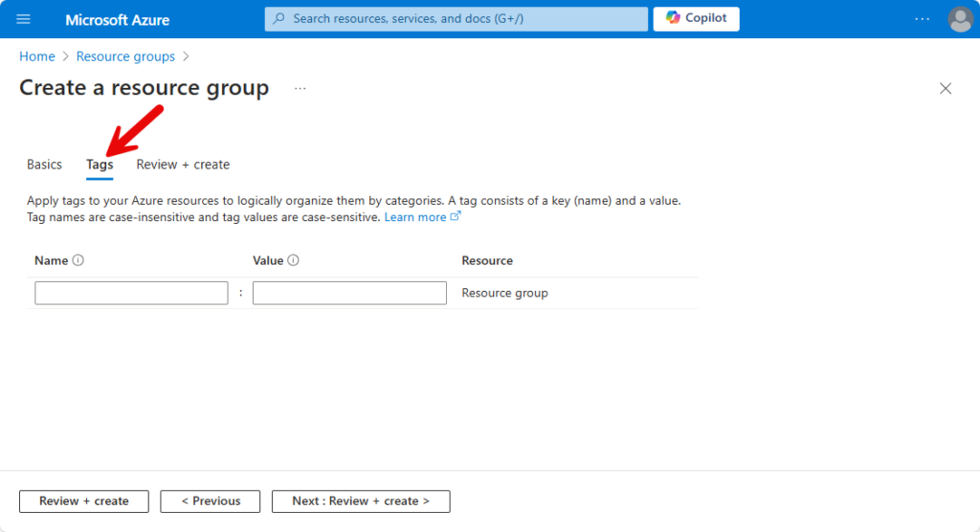Image resolution: width=980 pixels, height=532 pixels.
Task: Open more options next to page title
Action: pos(300,88)
